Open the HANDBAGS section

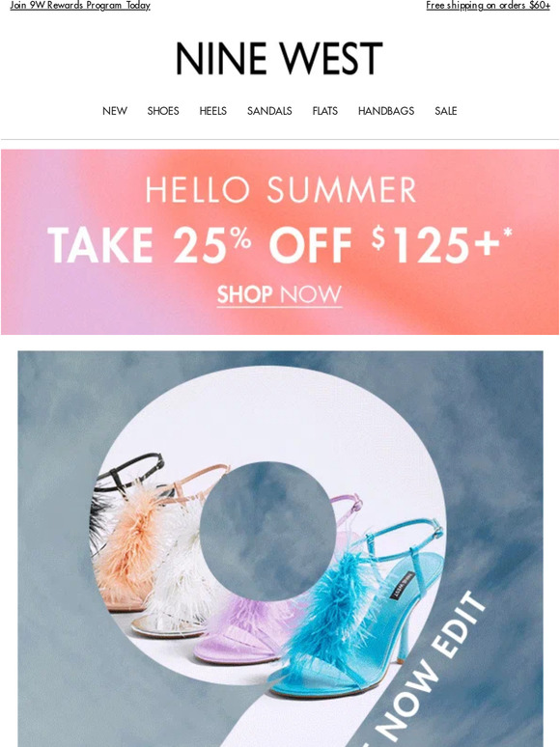(386, 111)
